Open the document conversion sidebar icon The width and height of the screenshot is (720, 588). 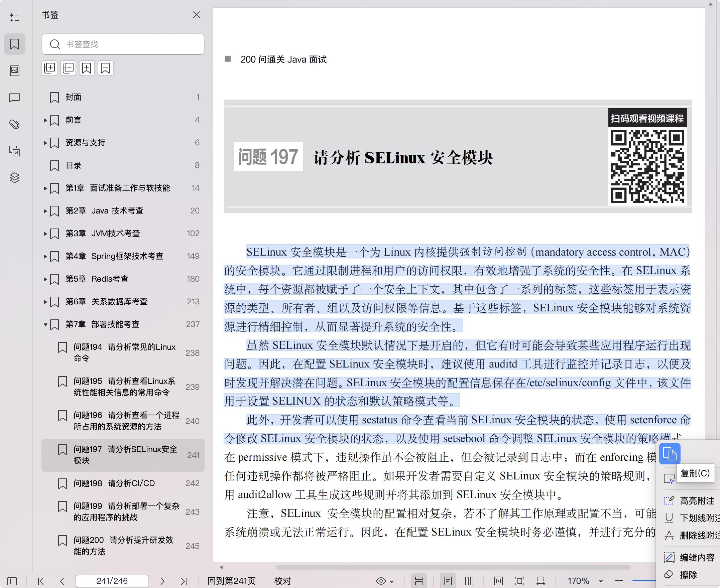(x=15, y=151)
